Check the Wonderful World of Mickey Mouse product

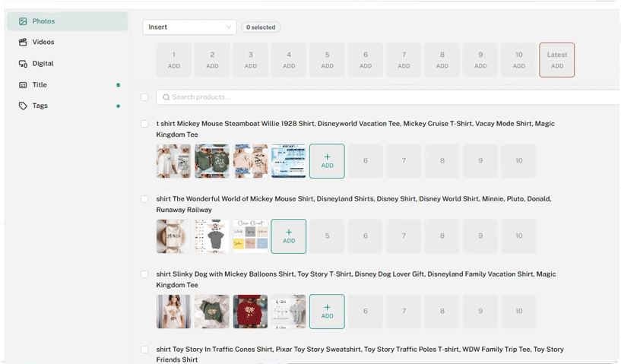(x=144, y=199)
